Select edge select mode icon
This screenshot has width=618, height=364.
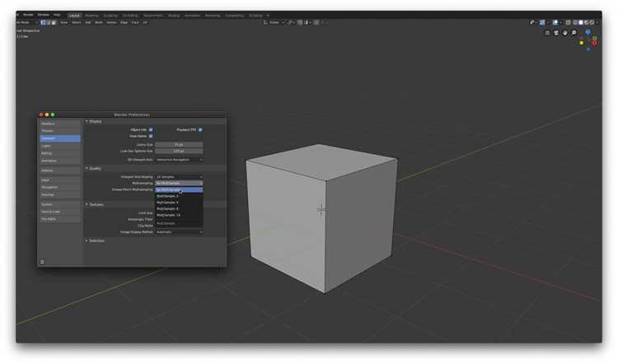click(49, 22)
